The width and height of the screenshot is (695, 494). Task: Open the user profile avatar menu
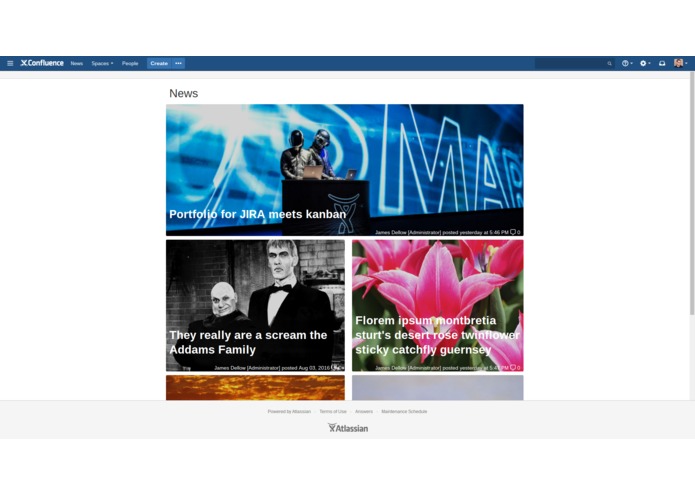pyautogui.click(x=680, y=63)
